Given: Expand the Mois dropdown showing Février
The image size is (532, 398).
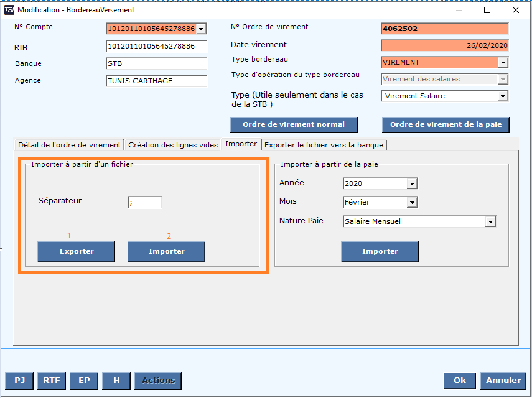Looking at the screenshot, I should click(411, 203).
